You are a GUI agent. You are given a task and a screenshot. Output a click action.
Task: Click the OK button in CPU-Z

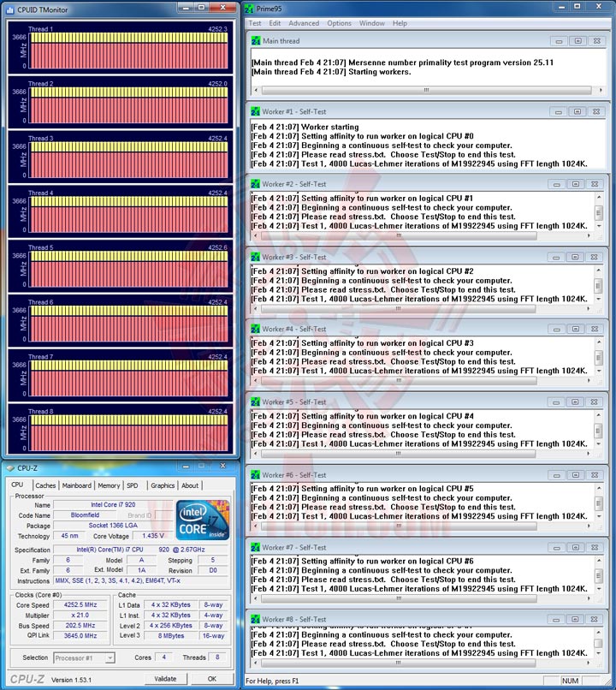coord(212,679)
